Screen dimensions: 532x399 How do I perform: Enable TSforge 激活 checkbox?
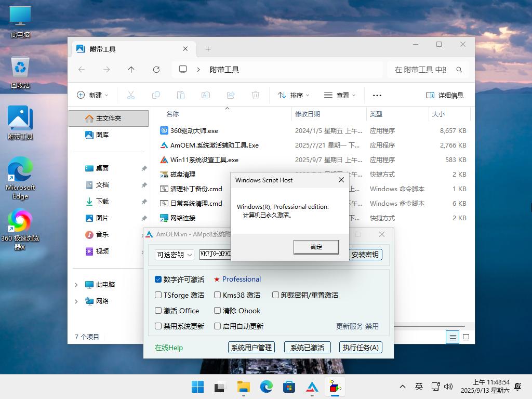(158, 295)
